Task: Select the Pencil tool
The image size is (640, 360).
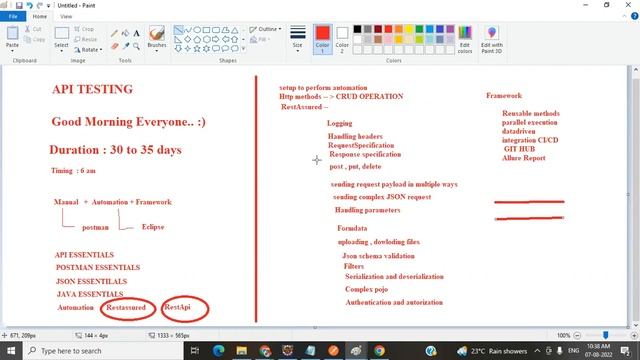Action: [x=114, y=33]
